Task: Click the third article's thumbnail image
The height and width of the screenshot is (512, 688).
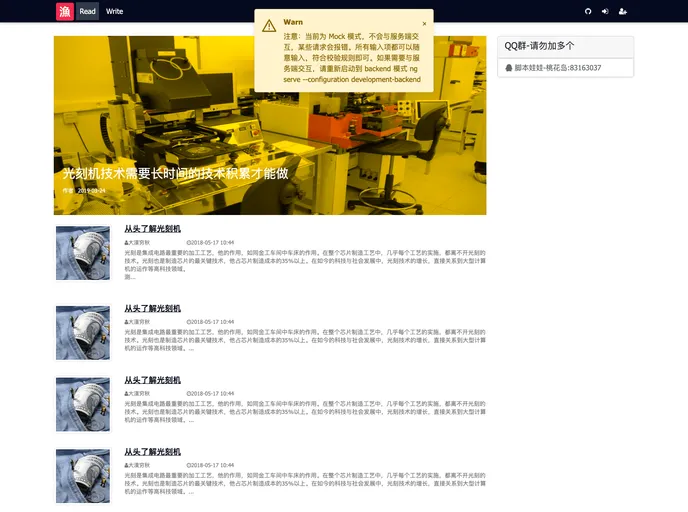Action: tap(83, 404)
